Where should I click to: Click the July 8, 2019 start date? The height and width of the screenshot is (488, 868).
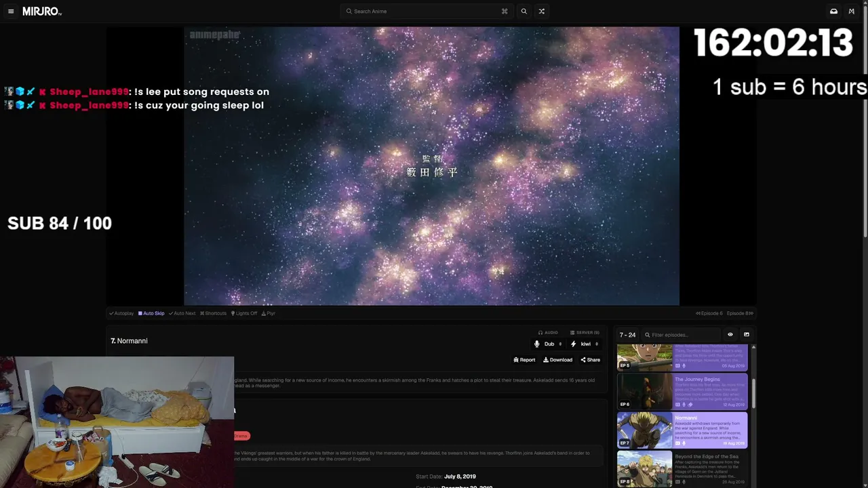pos(460,476)
